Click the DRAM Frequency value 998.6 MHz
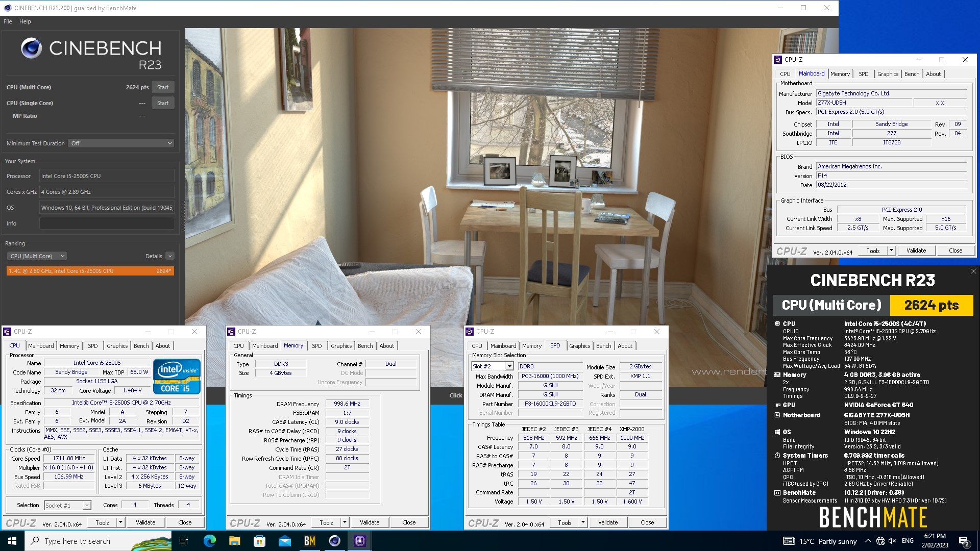 347,404
